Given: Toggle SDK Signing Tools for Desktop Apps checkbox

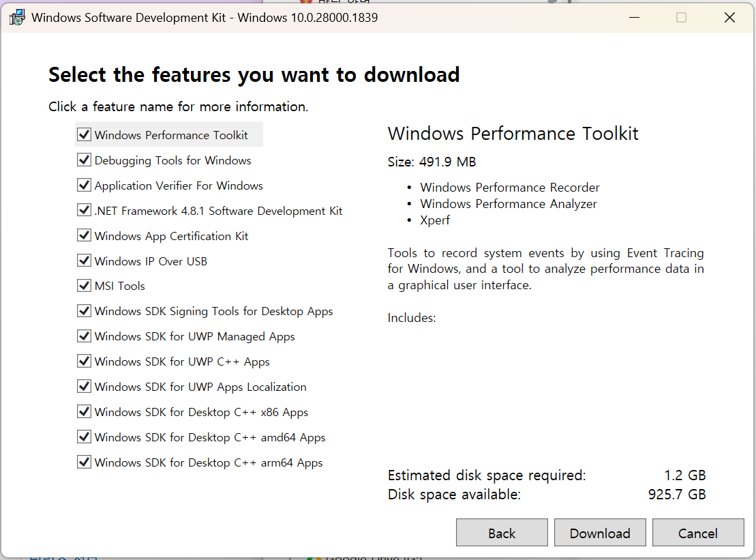Looking at the screenshot, I should 85,310.
